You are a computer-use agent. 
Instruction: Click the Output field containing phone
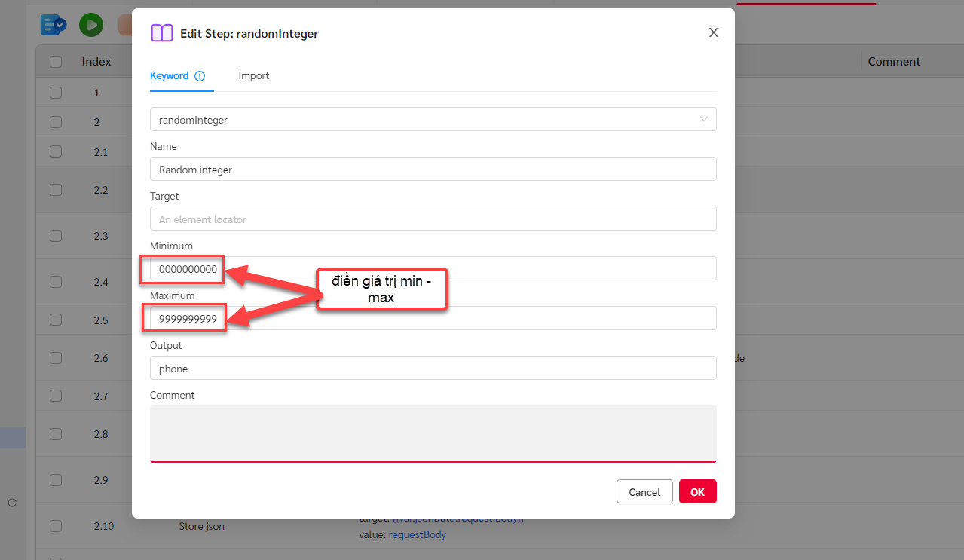433,369
